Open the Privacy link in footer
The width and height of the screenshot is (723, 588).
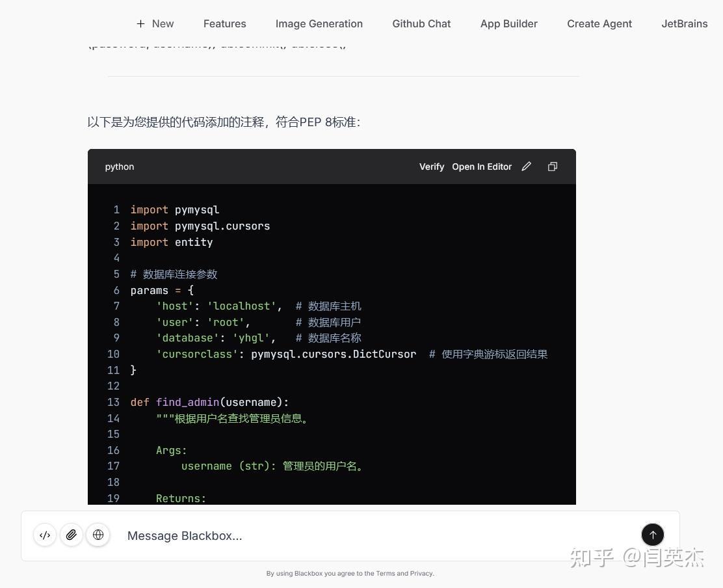[421, 573]
